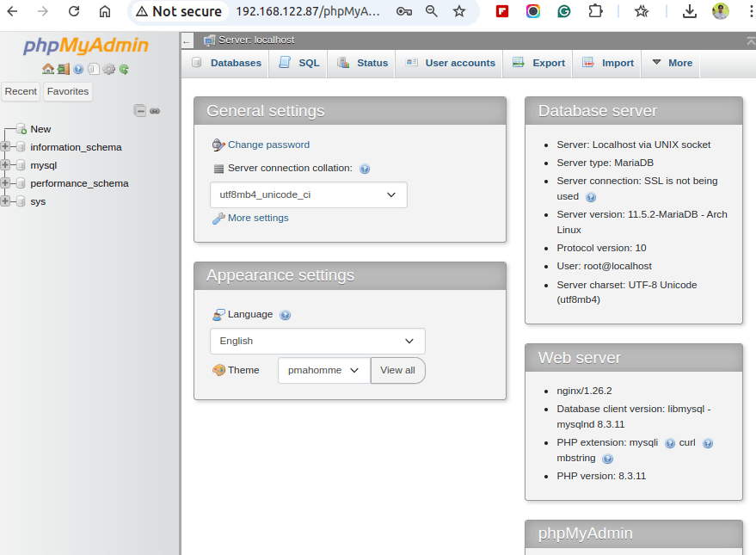Collapse all navigation tree items icon

click(x=140, y=111)
